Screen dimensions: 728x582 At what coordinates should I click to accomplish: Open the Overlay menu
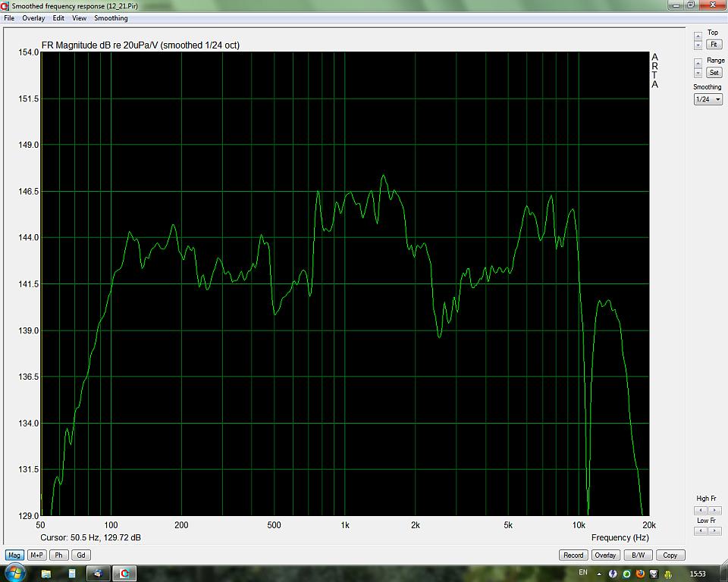(33, 18)
